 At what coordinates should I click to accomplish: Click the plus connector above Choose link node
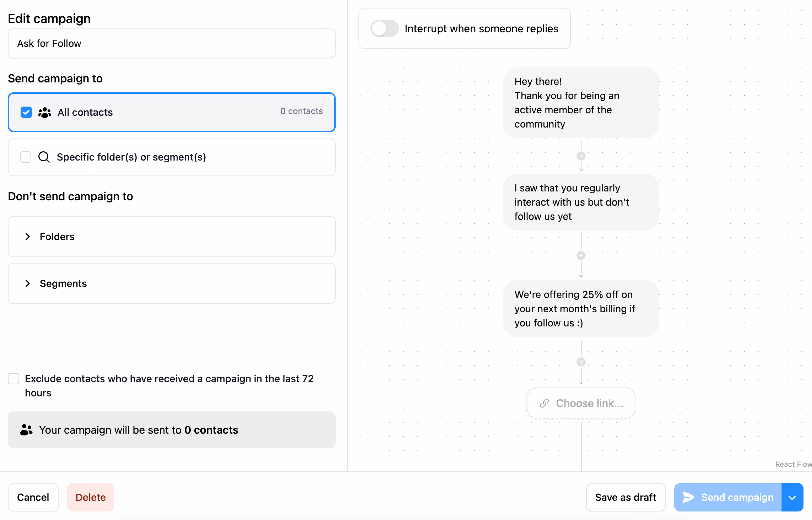(581, 362)
